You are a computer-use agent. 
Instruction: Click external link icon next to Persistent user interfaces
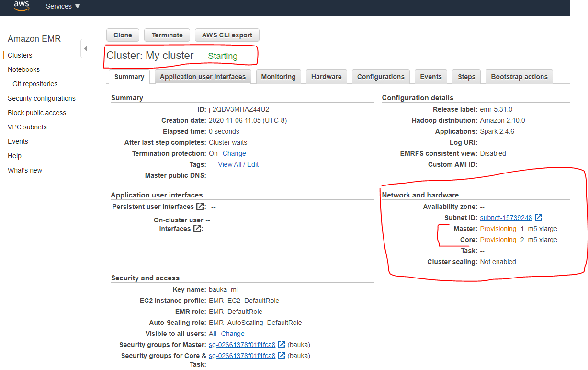199,207
